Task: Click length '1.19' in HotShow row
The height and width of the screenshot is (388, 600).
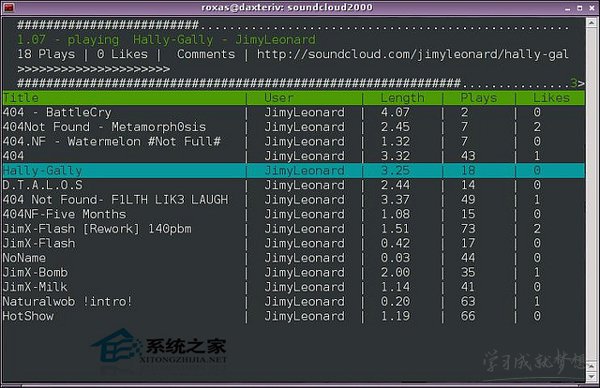Action: (x=395, y=316)
